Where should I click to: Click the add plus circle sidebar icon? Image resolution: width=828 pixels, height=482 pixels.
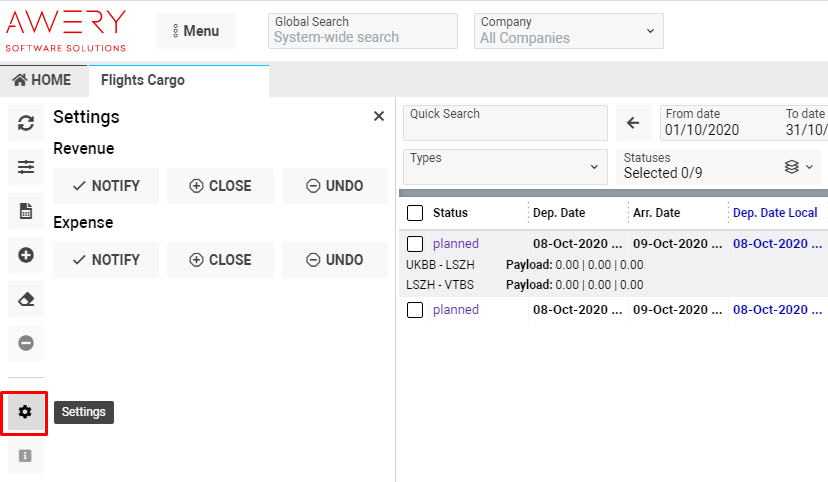point(26,255)
